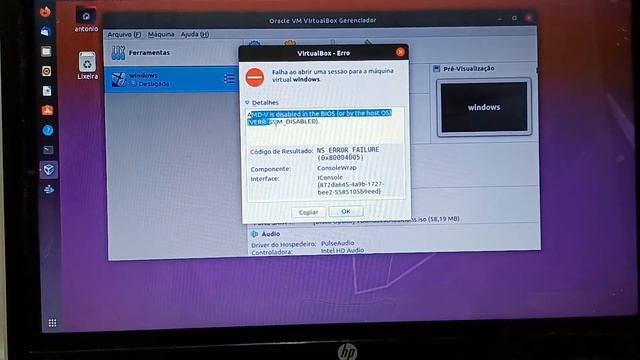Click the VirtualBox dock icon
The height and width of the screenshot is (360, 640).
pyautogui.click(x=49, y=169)
